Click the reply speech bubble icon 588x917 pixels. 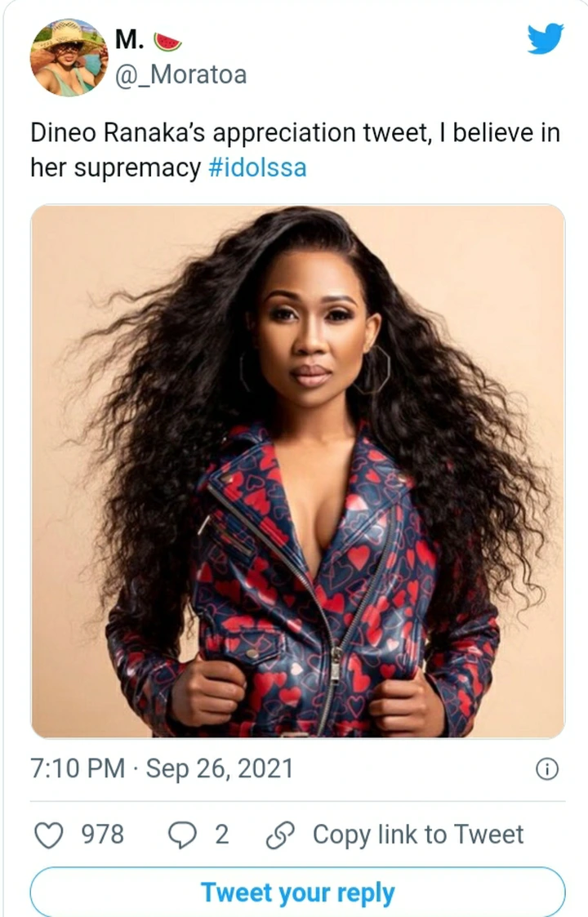[x=183, y=835]
